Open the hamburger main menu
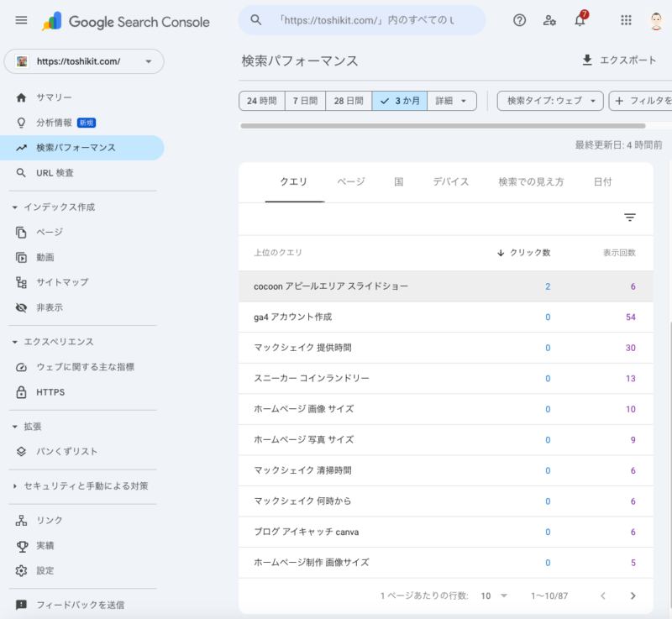Screen dimensions: 672x619 click(22, 21)
